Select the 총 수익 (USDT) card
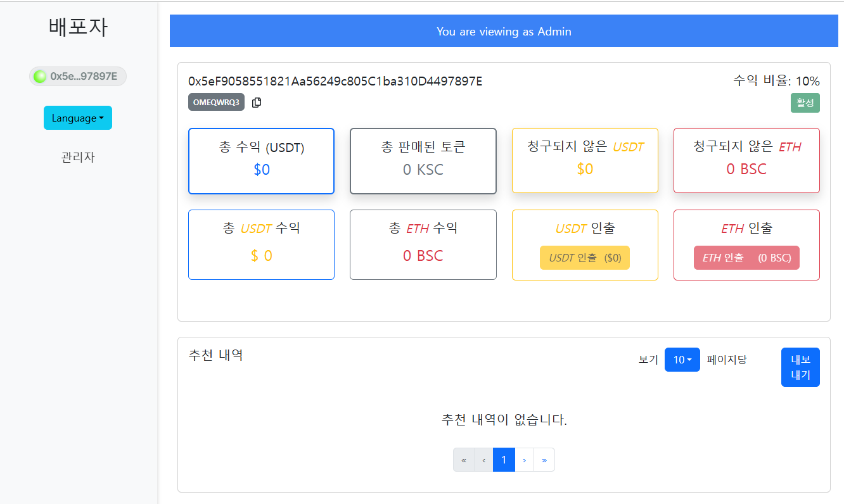844x504 pixels. [261, 161]
